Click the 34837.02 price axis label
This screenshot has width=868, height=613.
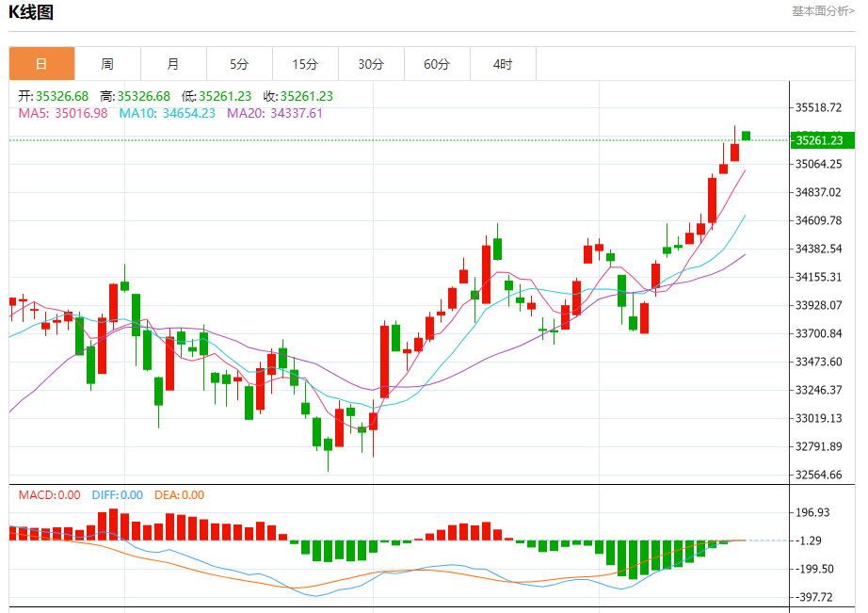tap(819, 192)
